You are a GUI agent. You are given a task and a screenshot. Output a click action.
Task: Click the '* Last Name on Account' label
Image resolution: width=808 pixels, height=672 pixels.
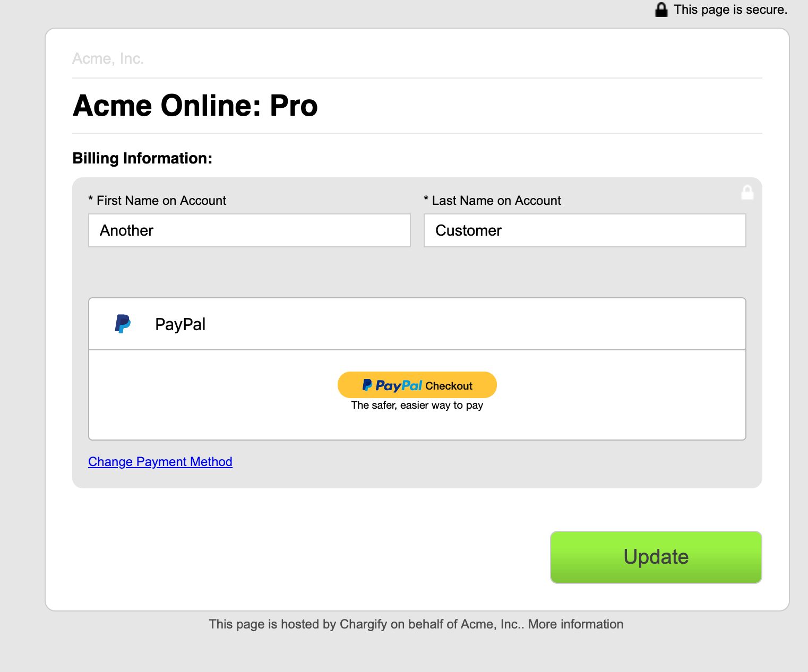coord(493,201)
